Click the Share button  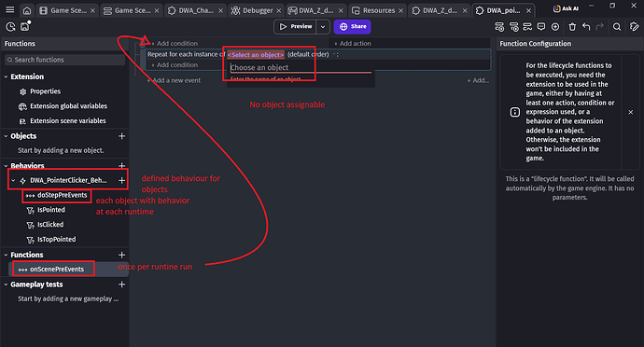click(x=353, y=27)
